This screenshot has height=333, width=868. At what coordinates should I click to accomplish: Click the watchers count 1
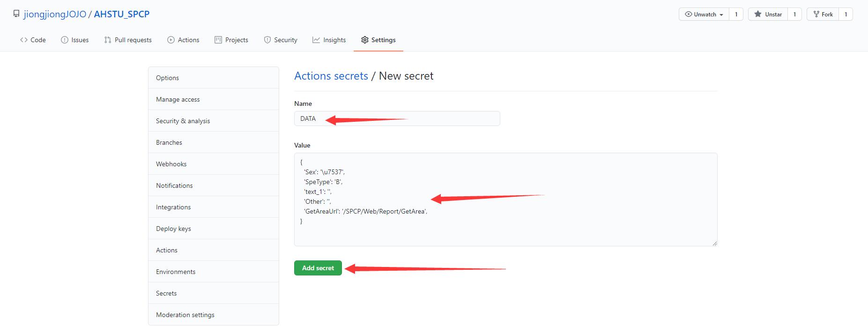tap(736, 14)
